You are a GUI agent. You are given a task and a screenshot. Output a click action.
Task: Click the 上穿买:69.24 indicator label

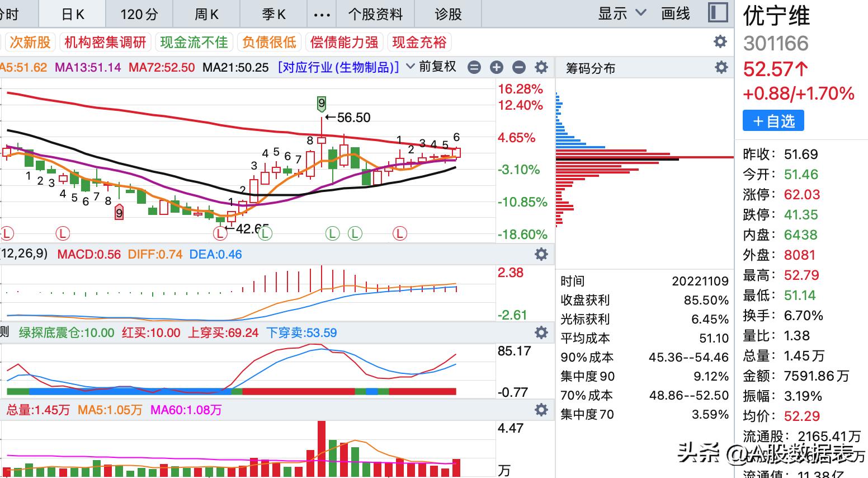tap(223, 333)
